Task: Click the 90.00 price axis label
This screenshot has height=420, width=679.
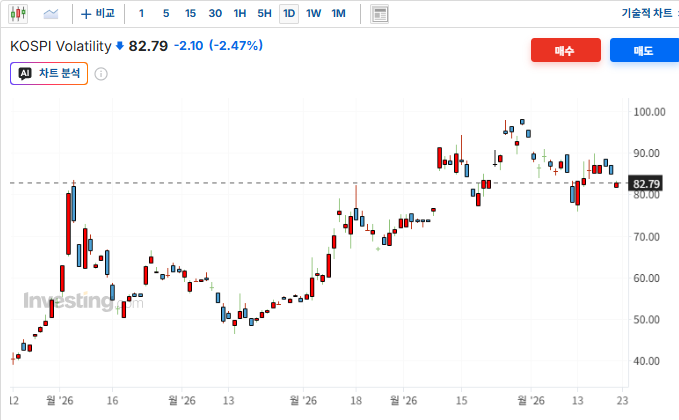Action: point(647,153)
